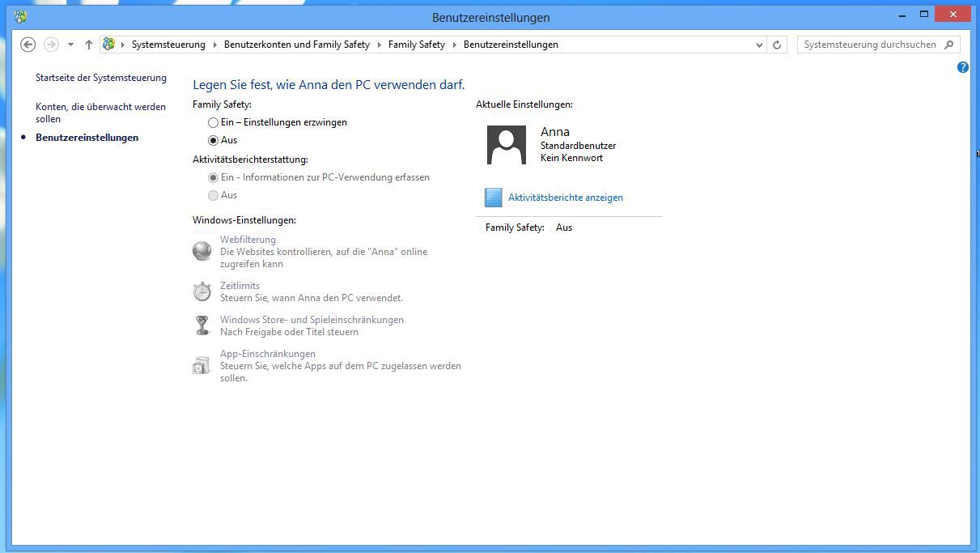Click the App-Einschränkungen icon
Image resolution: width=980 pixels, height=553 pixels.
(202, 365)
